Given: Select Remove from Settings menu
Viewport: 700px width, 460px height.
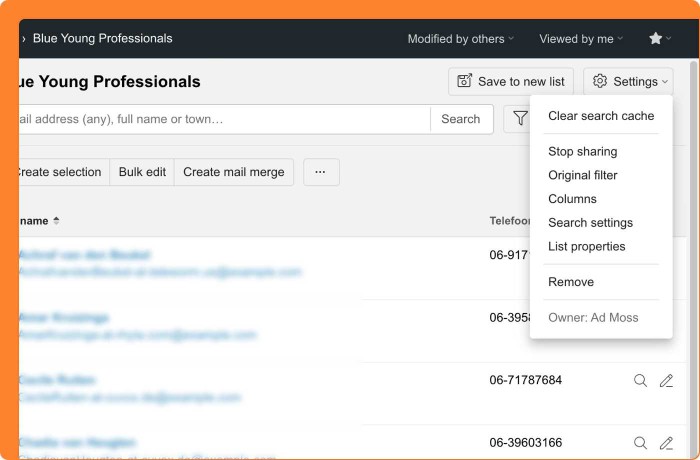Looking at the screenshot, I should (571, 282).
